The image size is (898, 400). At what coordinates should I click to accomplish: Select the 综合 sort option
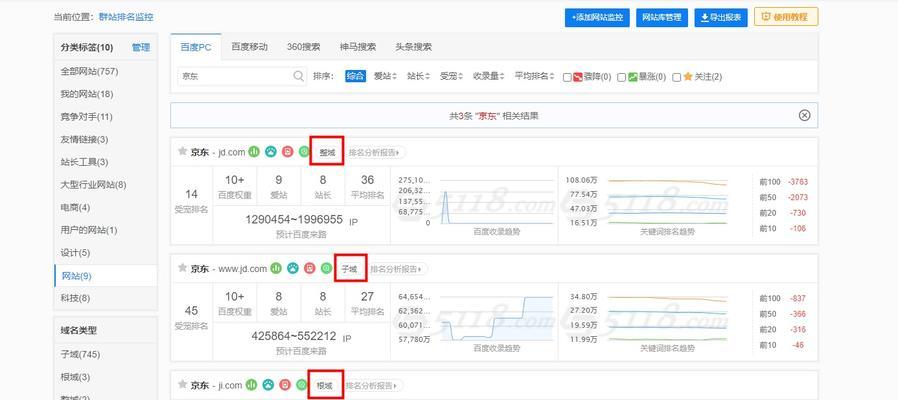click(355, 76)
